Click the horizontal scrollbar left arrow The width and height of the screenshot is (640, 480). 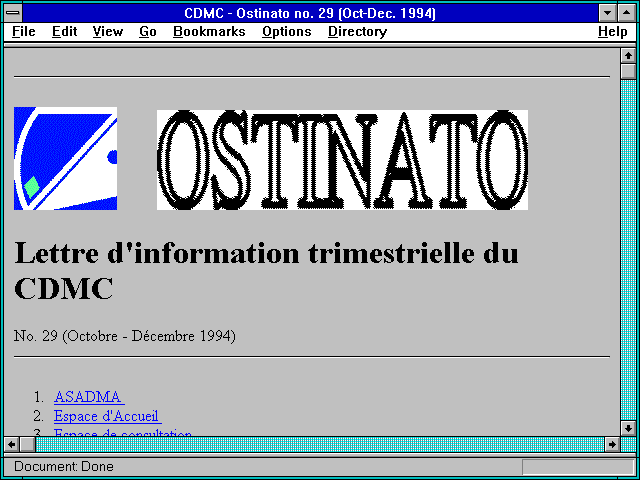(11, 444)
